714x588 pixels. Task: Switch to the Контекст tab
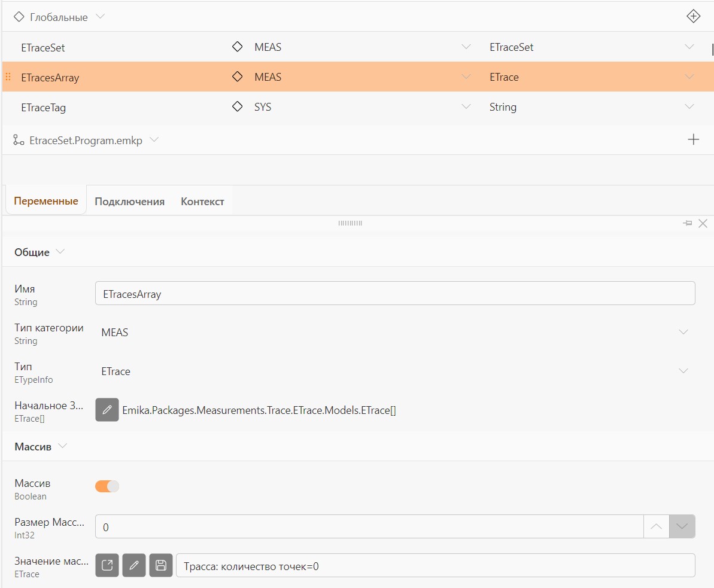pos(202,201)
